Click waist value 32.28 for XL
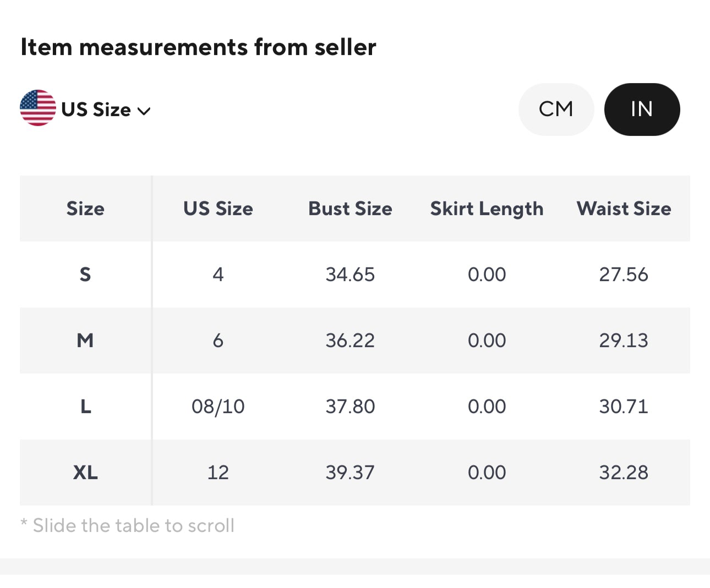The image size is (710, 588). [624, 472]
